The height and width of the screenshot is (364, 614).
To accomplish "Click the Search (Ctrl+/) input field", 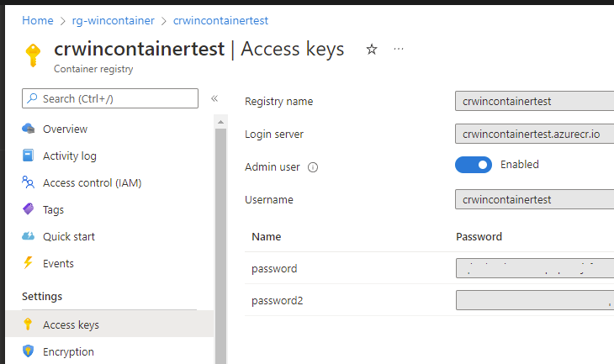I will pyautogui.click(x=110, y=98).
